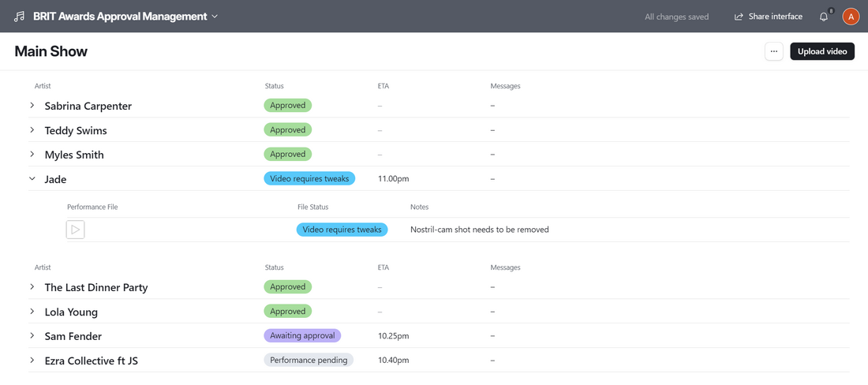
Task: Open the user account avatar
Action: pyautogui.click(x=851, y=17)
